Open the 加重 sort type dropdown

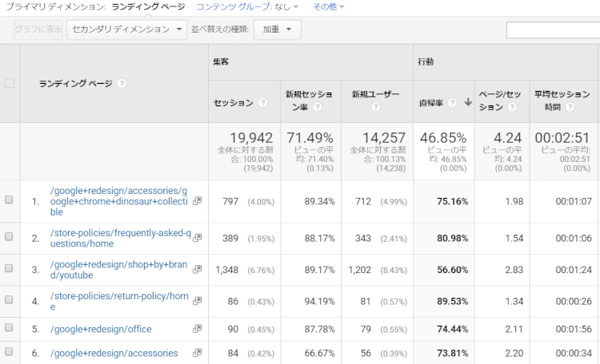pyautogui.click(x=277, y=29)
